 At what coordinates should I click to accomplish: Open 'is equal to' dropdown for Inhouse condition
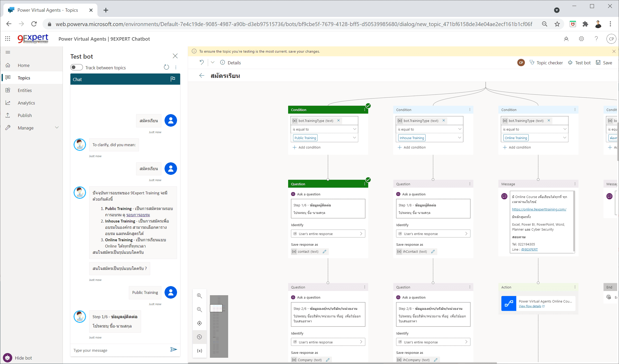pyautogui.click(x=460, y=129)
